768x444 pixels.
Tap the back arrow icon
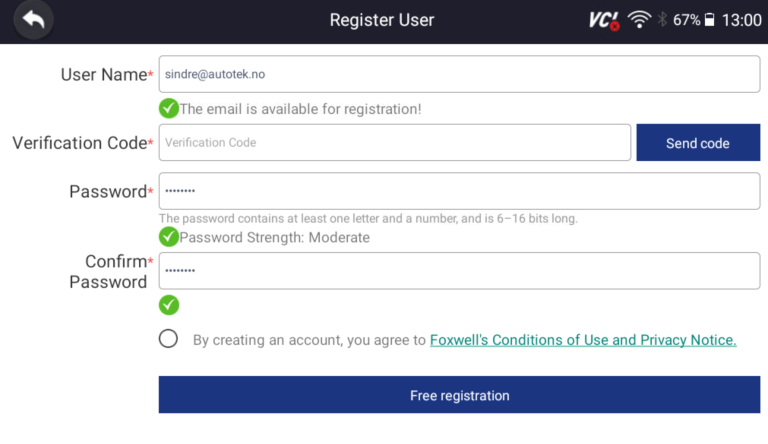[x=34, y=20]
